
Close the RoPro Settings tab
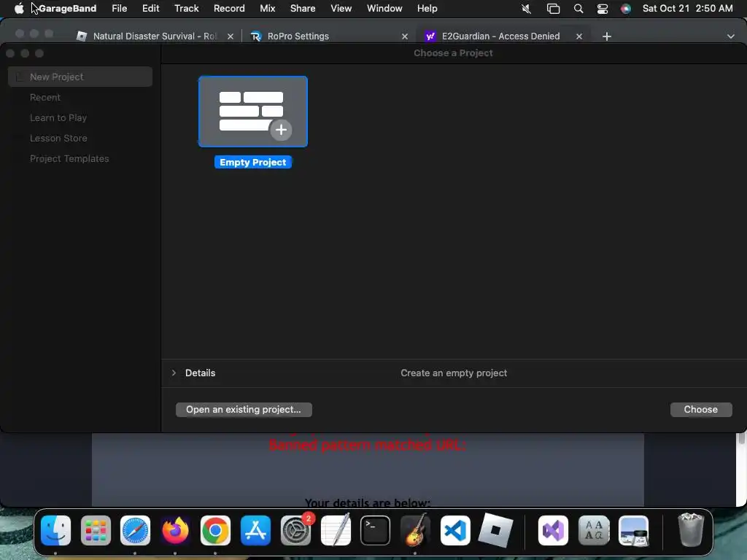405,36
